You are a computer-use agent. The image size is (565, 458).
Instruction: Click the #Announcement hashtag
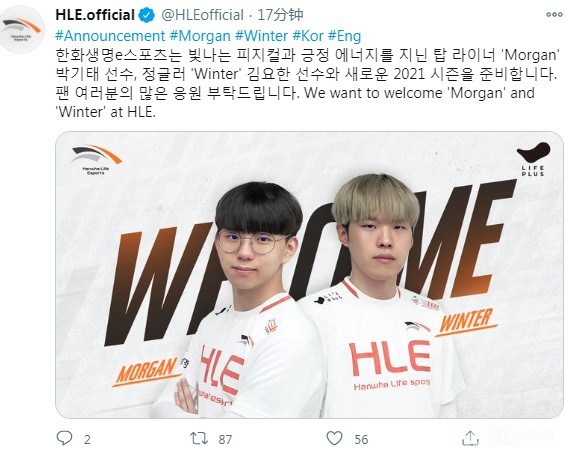110,36
